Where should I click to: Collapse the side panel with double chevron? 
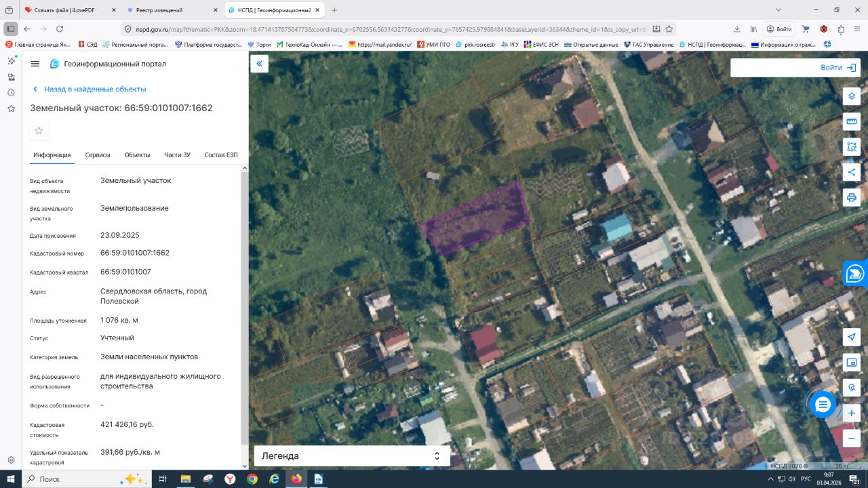tap(259, 64)
